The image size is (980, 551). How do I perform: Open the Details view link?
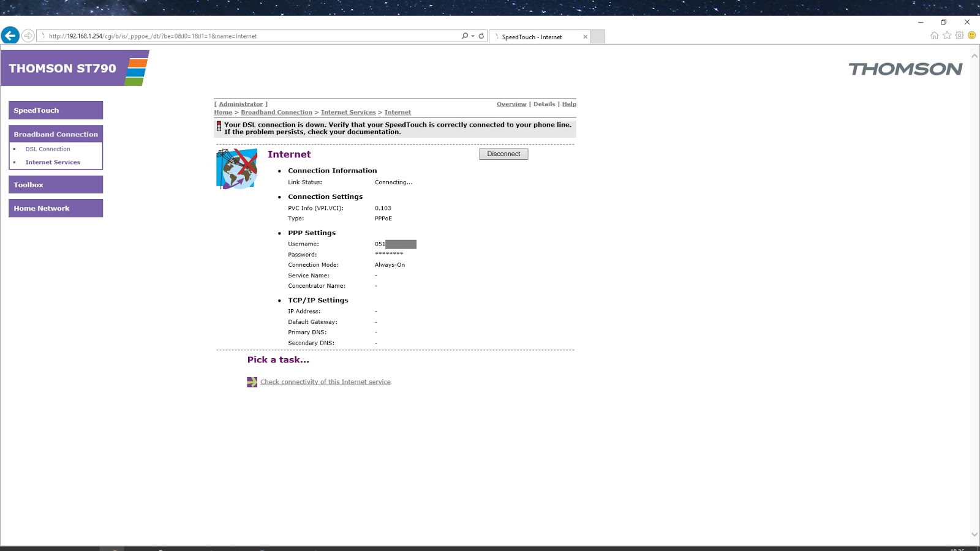click(x=544, y=104)
